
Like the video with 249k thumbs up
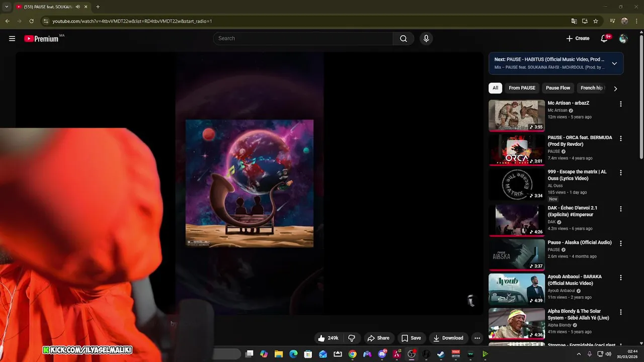(328, 338)
